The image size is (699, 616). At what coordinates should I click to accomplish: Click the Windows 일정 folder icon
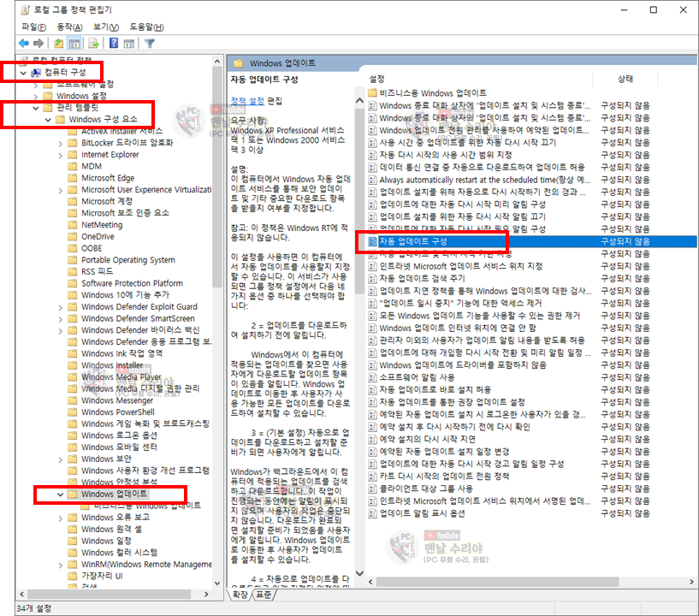(x=72, y=541)
